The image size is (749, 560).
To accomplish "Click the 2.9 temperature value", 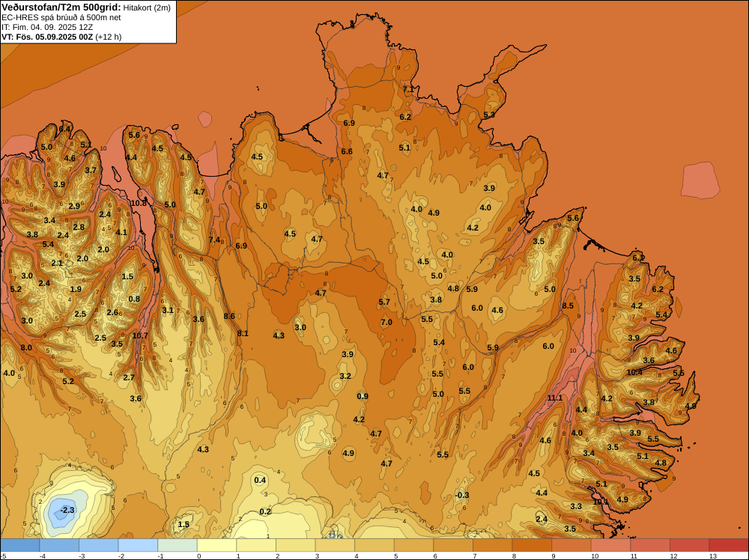I will [74, 206].
